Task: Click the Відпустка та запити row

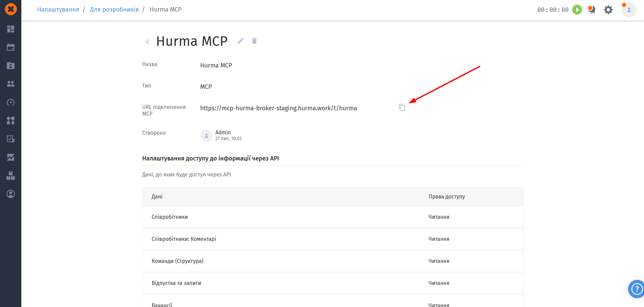Action: pos(333,283)
